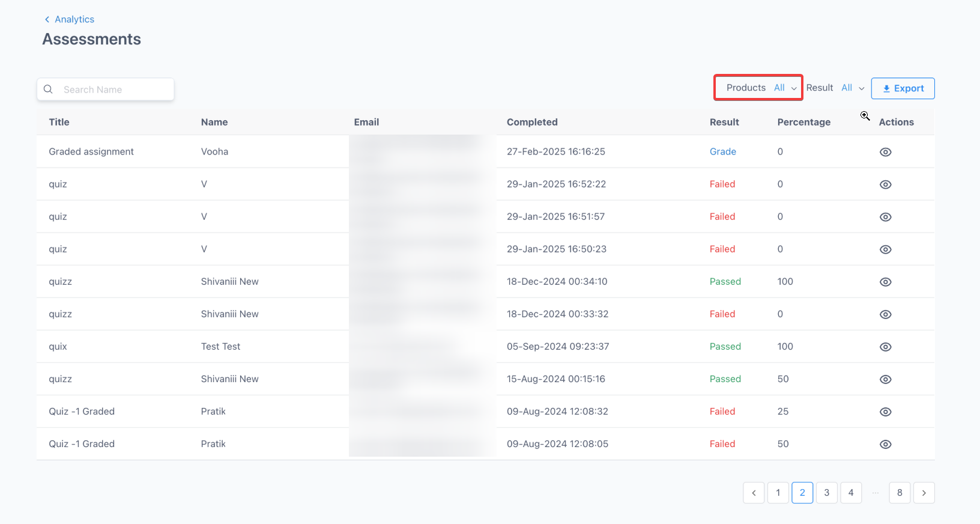Go to next page with right chevron
The image size is (980, 524).
[x=924, y=493]
